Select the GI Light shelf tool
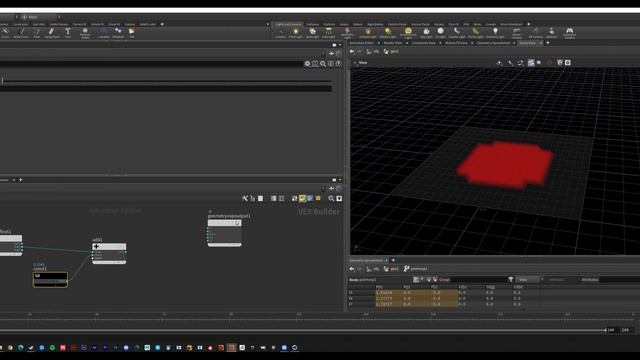Image resolution: width=640 pixels, height=360 pixels. pos(440,33)
